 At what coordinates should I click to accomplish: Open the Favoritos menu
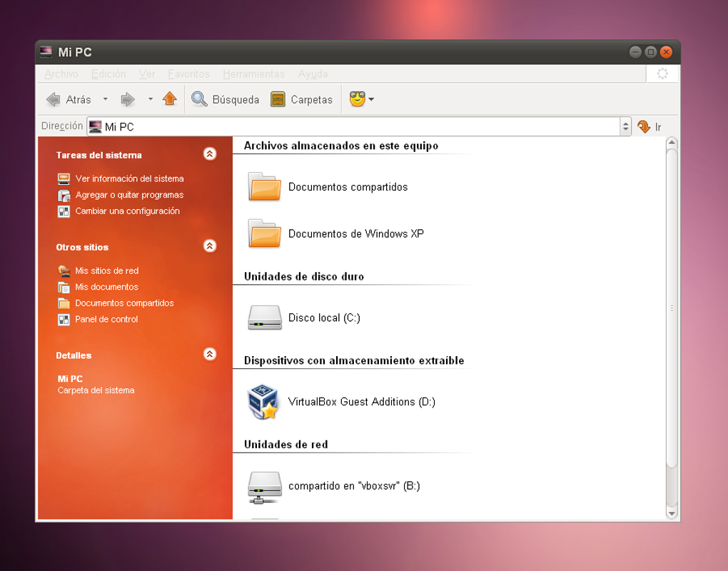click(x=188, y=74)
